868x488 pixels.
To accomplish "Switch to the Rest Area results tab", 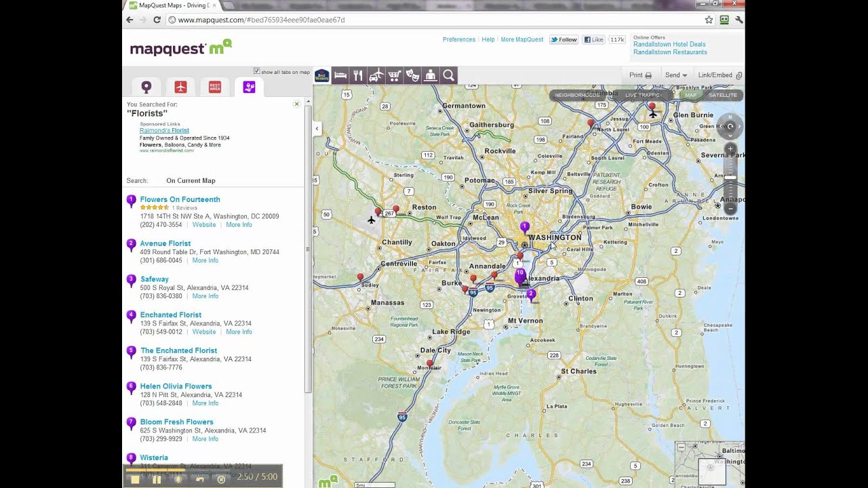I will point(215,87).
